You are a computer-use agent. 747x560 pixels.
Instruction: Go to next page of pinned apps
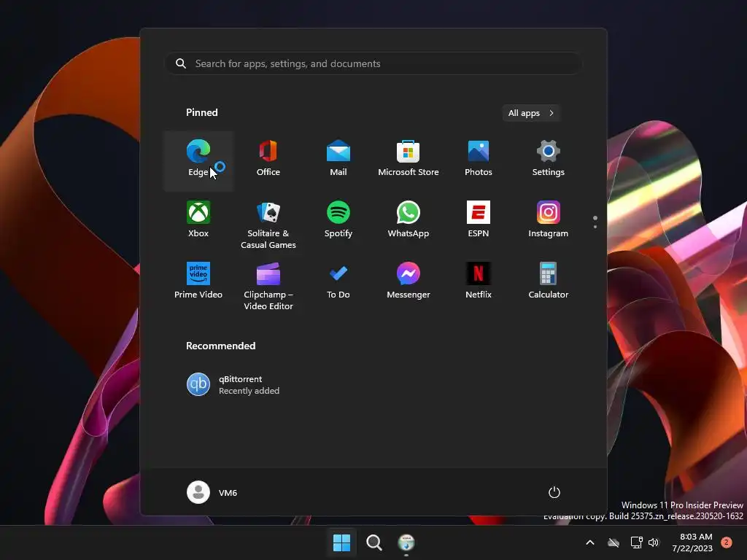point(595,227)
